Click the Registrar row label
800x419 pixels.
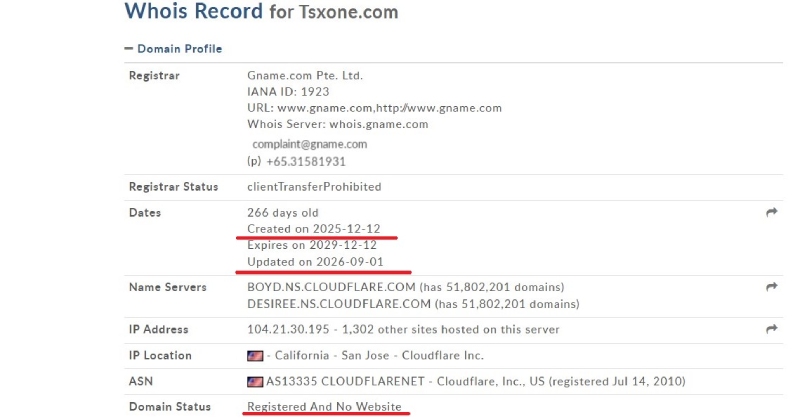[154, 76]
